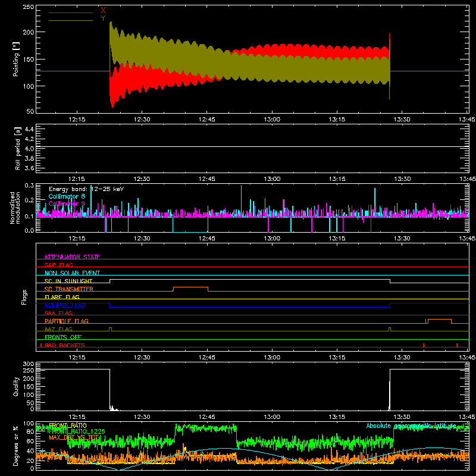
Task: Click the GAP_FLAG label
Action: (x=58, y=265)
